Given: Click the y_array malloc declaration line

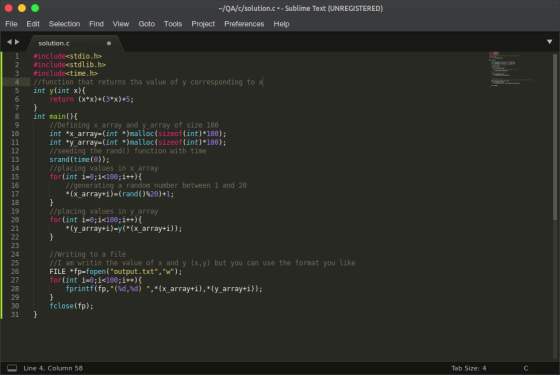Looking at the screenshot, I should pos(138,142).
